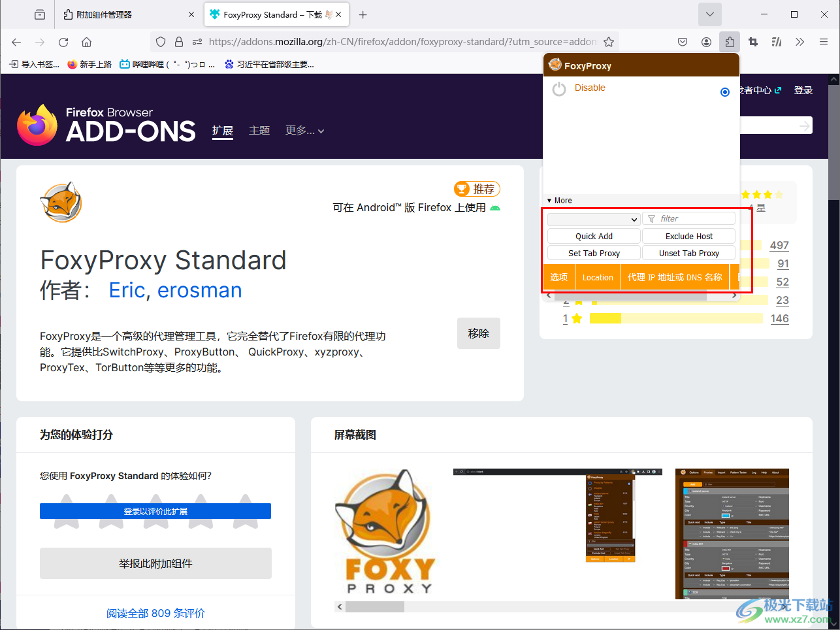Show site security info via the padlock icon
The width and height of the screenshot is (840, 630).
click(179, 42)
